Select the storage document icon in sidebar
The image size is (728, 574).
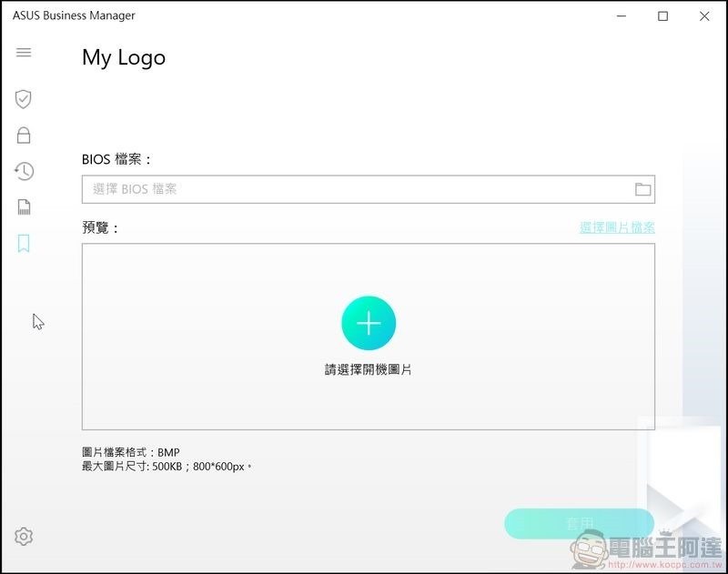click(x=24, y=207)
